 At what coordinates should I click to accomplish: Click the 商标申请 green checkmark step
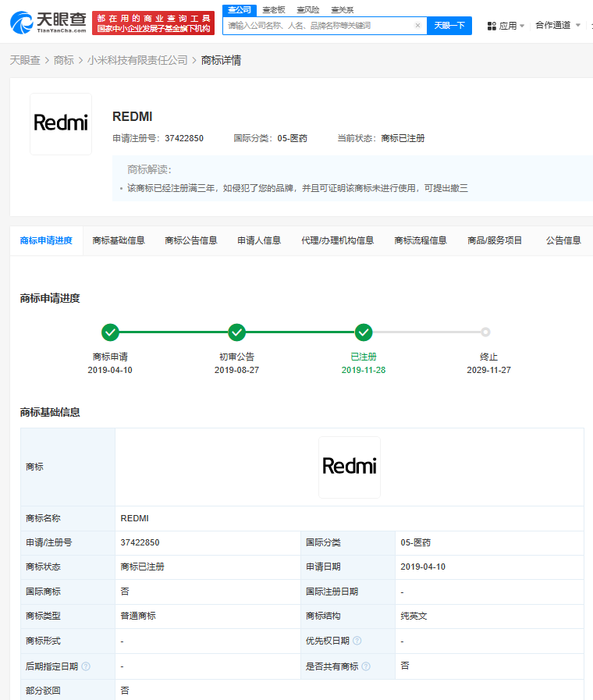click(x=110, y=332)
